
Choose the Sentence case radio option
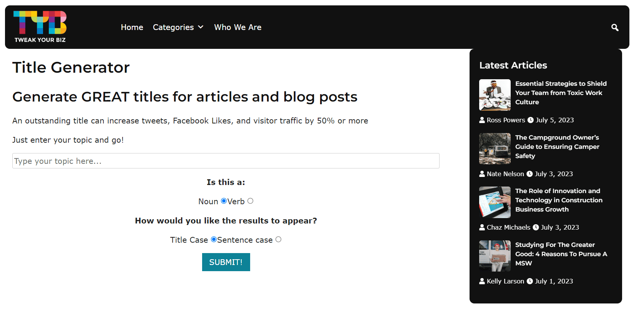pos(278,239)
